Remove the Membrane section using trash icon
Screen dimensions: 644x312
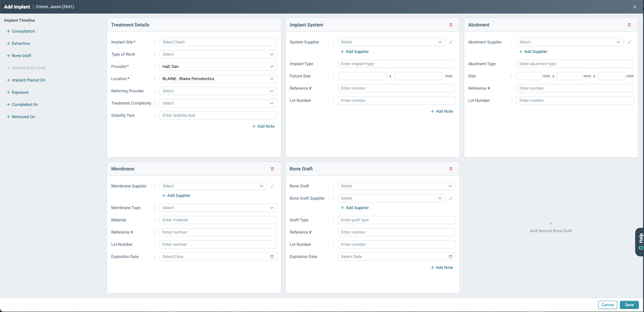272,169
